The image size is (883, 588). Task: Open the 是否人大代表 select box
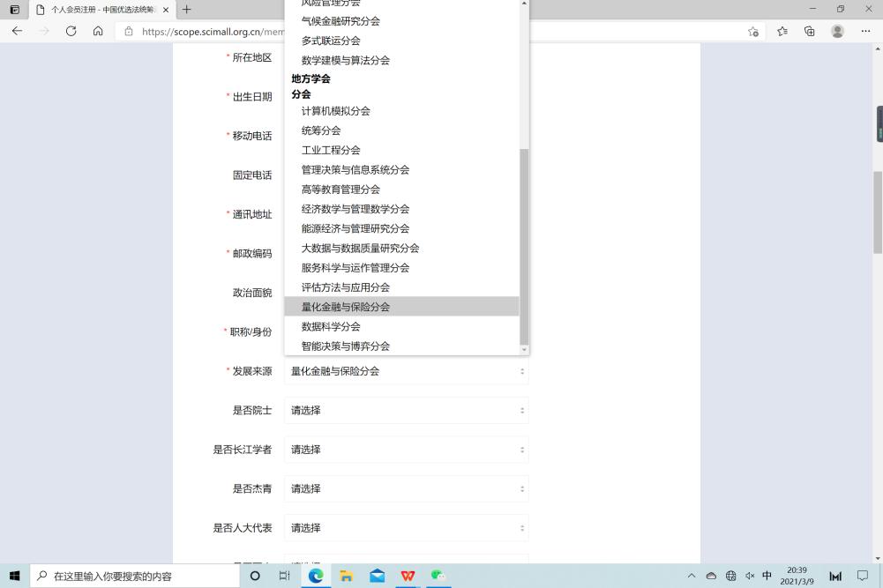[406, 528]
